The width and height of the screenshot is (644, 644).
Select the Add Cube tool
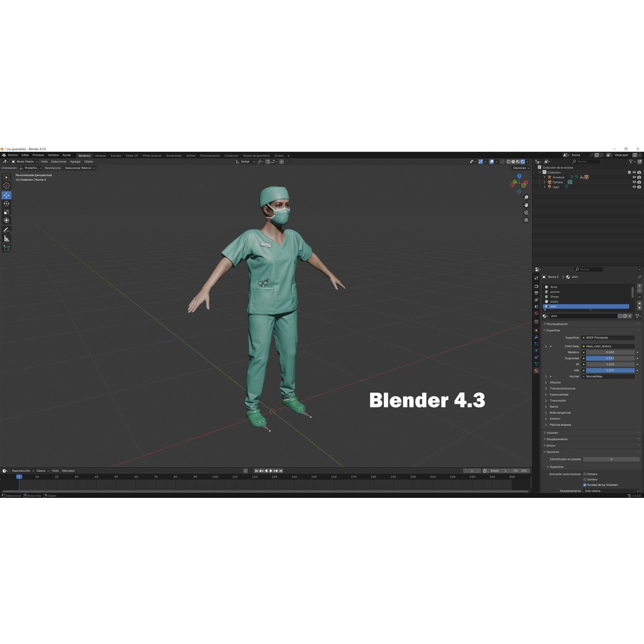tap(6, 248)
